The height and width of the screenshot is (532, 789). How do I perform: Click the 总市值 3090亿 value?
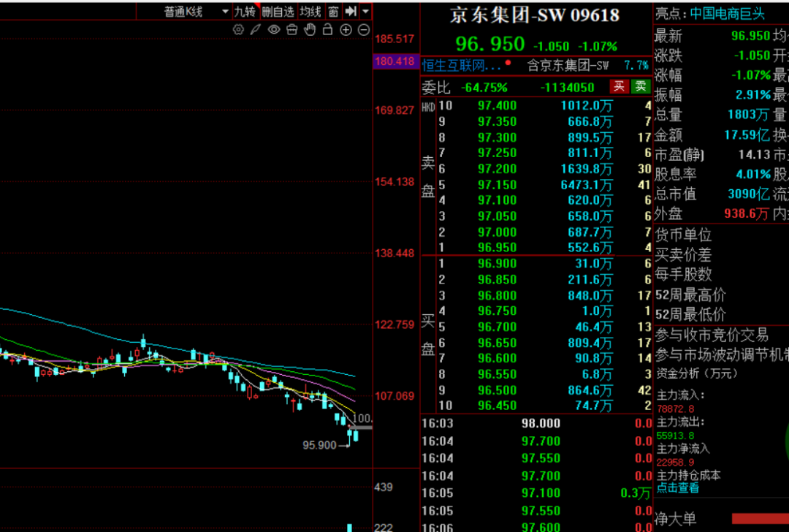(x=749, y=194)
